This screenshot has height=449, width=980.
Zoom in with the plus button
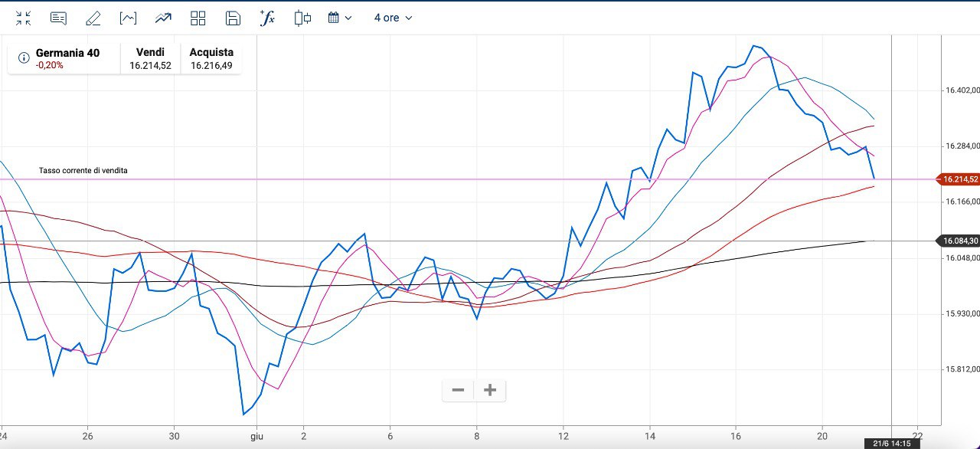[490, 390]
